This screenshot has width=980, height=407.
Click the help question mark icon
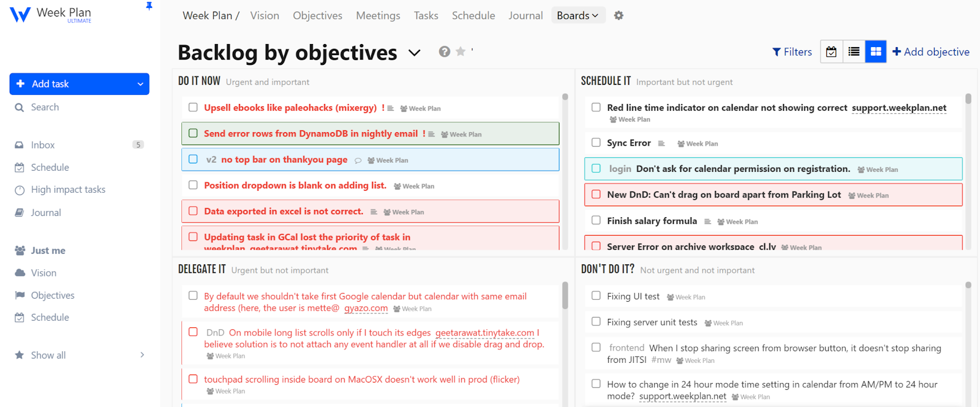coord(444,52)
